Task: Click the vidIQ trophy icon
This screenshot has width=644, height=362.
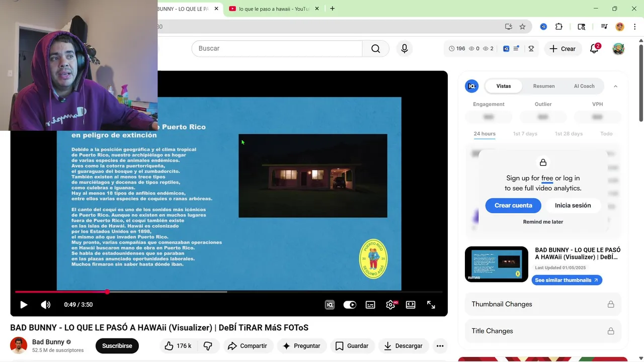Action: tap(531, 49)
